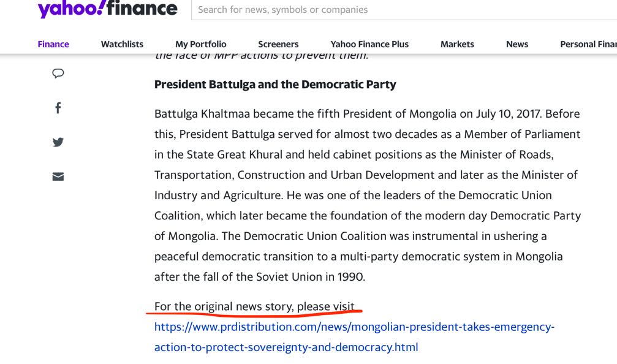This screenshot has width=617, height=364.
Task: Click the 'President Battulga and the Democratic Party' heading
Action: point(275,85)
